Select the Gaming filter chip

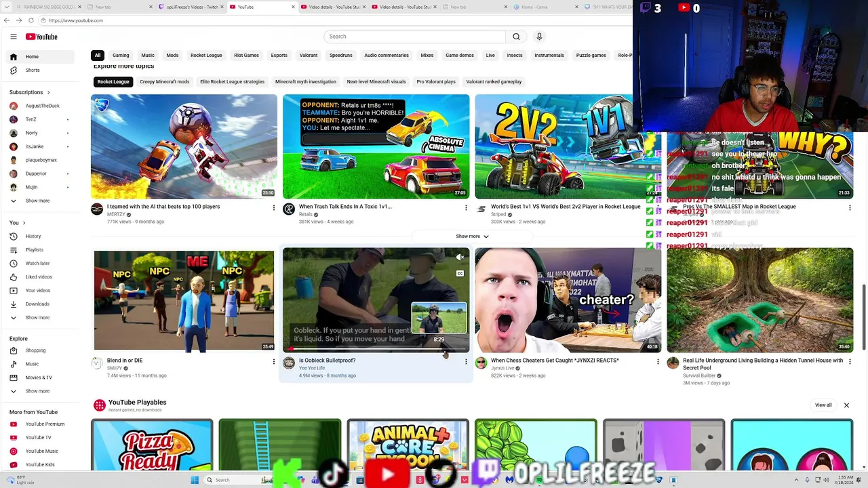[121, 56]
